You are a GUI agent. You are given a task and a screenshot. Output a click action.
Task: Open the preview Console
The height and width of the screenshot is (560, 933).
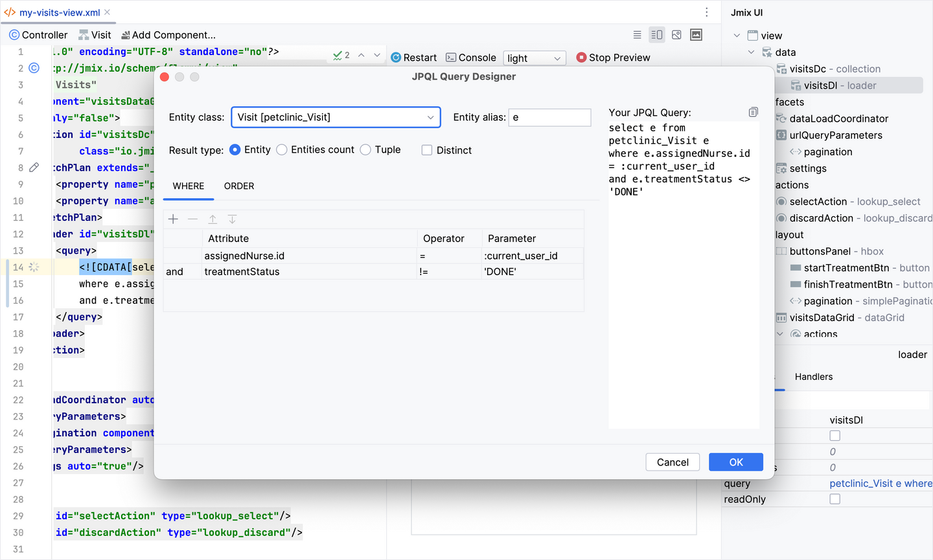tap(471, 58)
